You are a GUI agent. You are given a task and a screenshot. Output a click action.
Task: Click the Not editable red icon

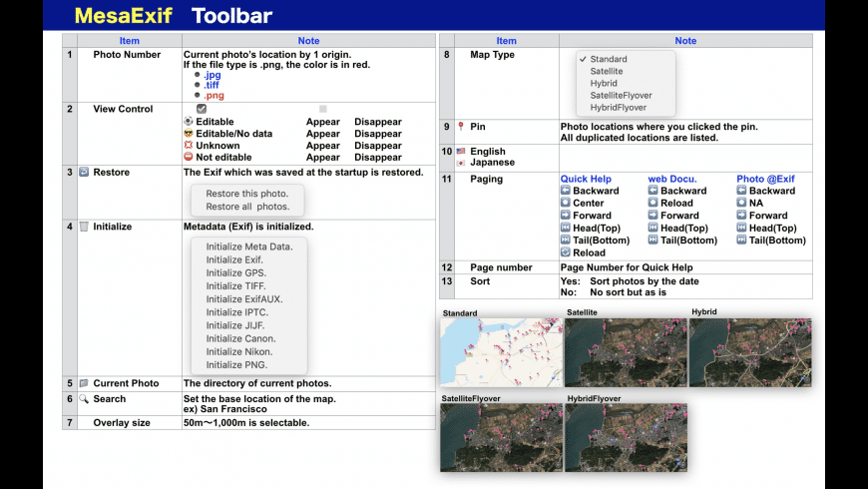coord(188,158)
